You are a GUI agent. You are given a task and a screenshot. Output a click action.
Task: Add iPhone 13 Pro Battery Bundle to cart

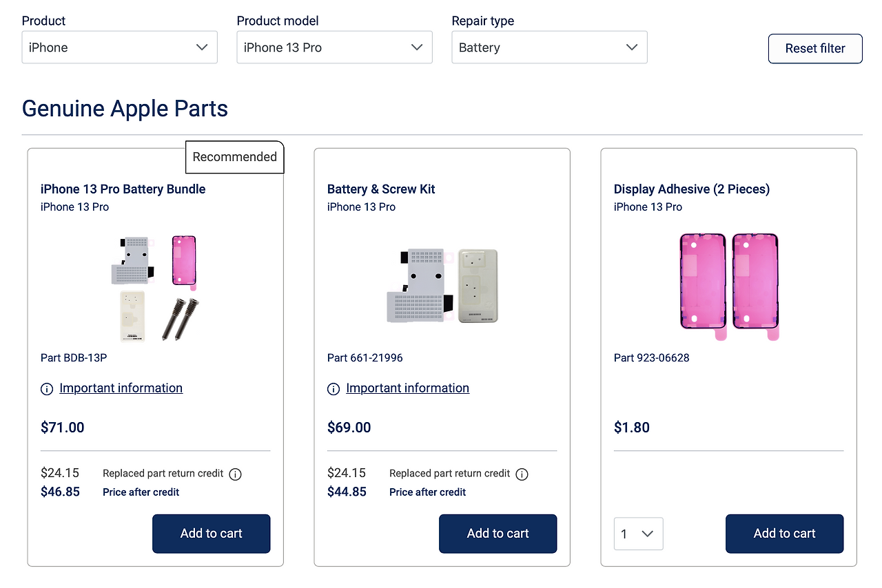click(x=211, y=534)
